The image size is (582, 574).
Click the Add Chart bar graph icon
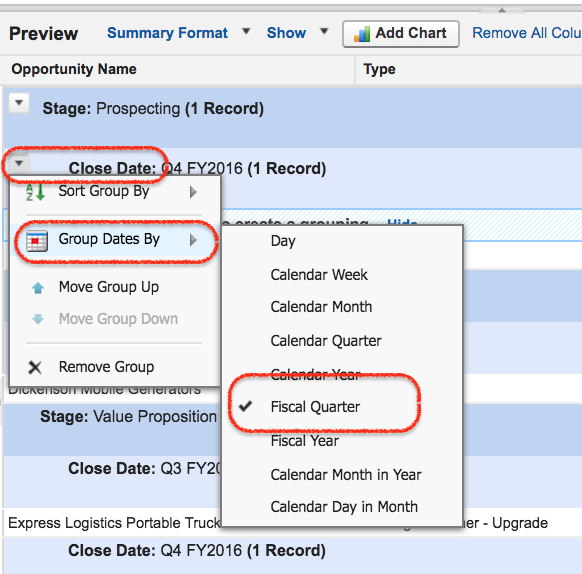pyautogui.click(x=362, y=34)
